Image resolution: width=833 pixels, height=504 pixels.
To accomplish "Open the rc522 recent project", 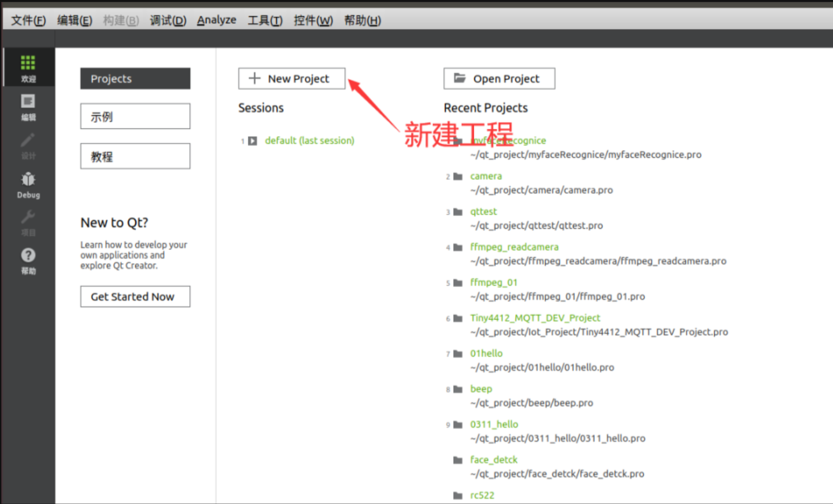I will coord(482,495).
